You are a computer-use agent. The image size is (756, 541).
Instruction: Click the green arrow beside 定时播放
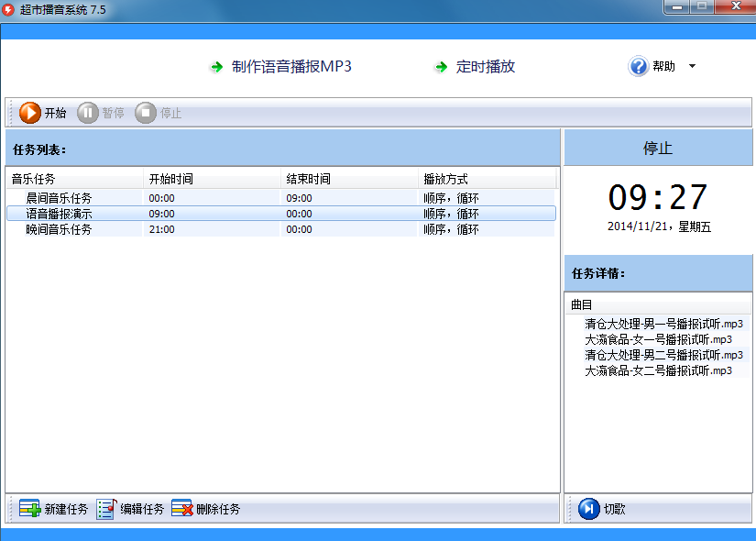pos(441,67)
